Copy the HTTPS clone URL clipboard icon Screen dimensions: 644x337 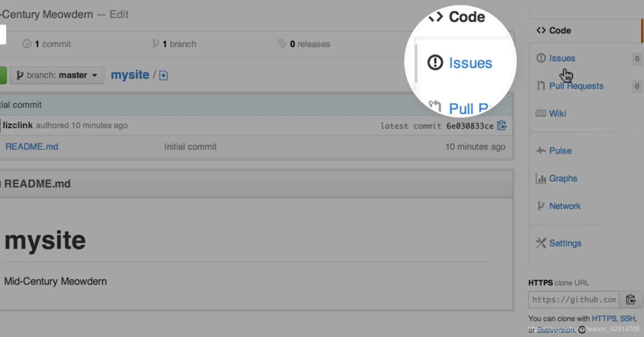click(x=631, y=300)
